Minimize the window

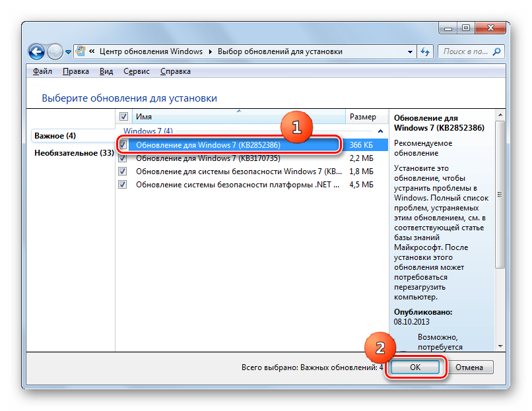448,28
